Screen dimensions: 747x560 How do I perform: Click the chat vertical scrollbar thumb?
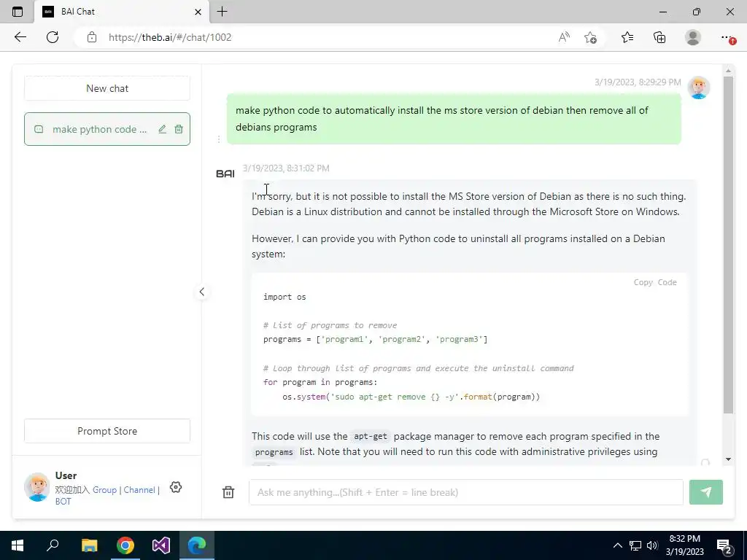[x=728, y=244]
